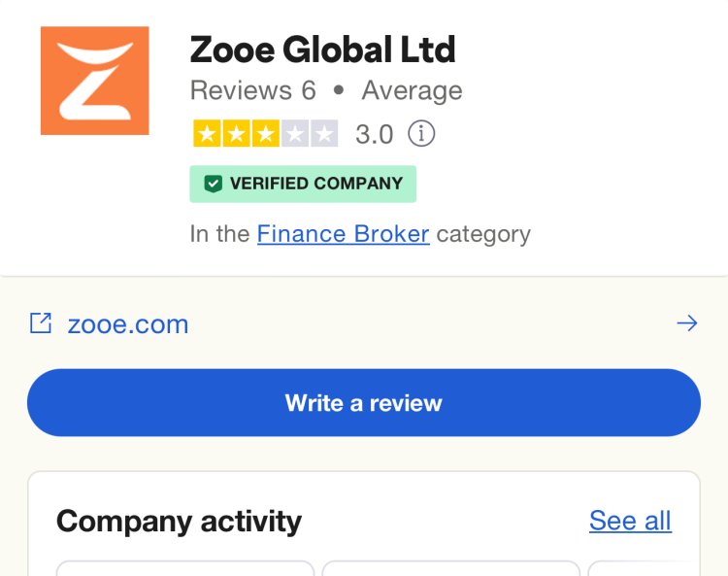The image size is (728, 576).
Task: Select the fifth grey rating star
Action: 324,134
